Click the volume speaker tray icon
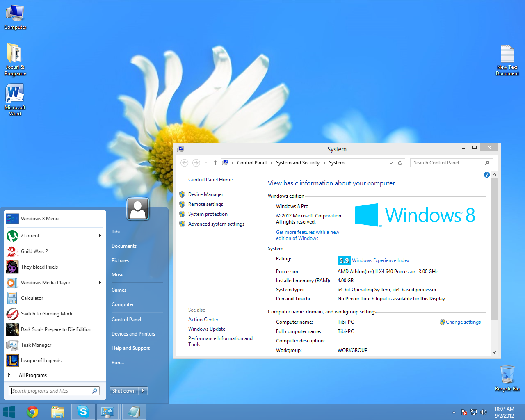This screenshot has height=420, width=525. coord(484,412)
